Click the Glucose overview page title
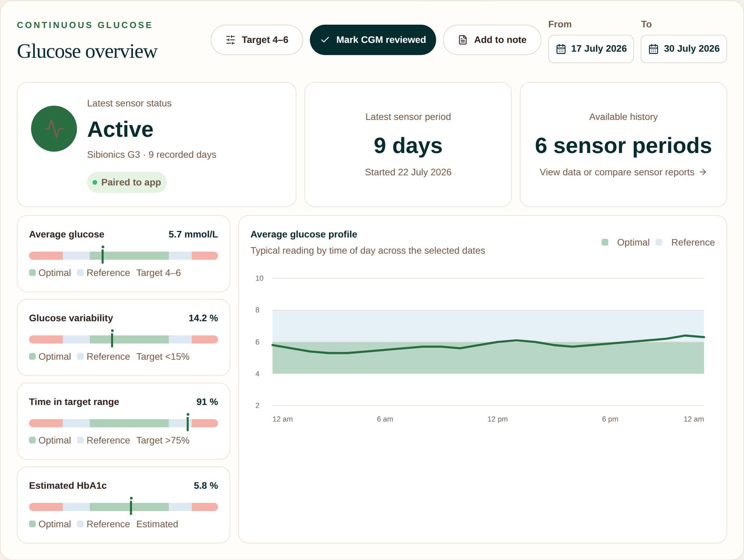 coord(87,51)
